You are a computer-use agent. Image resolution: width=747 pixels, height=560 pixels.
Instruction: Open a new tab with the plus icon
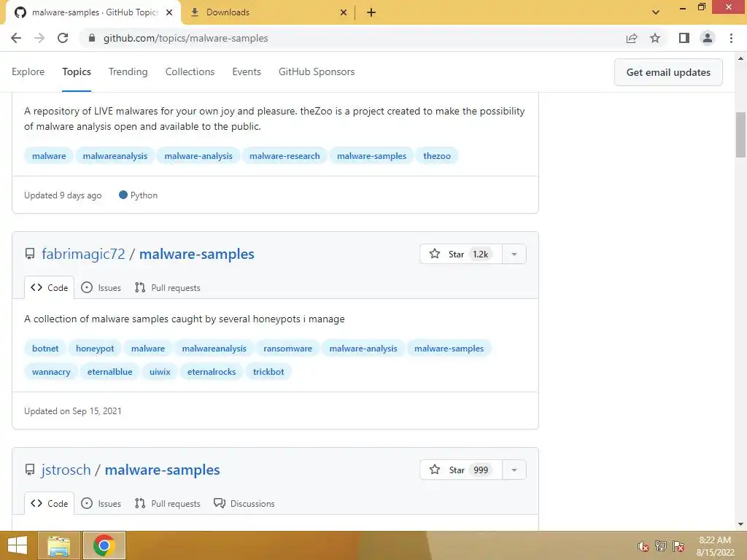pyautogui.click(x=371, y=12)
